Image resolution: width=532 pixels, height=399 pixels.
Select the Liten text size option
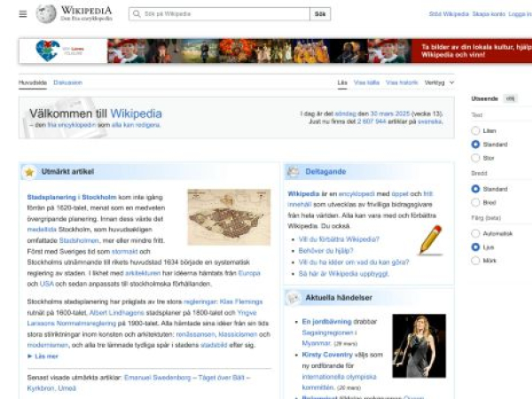click(475, 130)
